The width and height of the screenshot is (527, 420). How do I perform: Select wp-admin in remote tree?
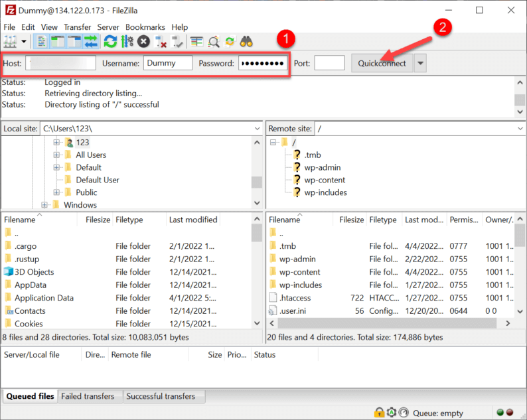pos(323,167)
